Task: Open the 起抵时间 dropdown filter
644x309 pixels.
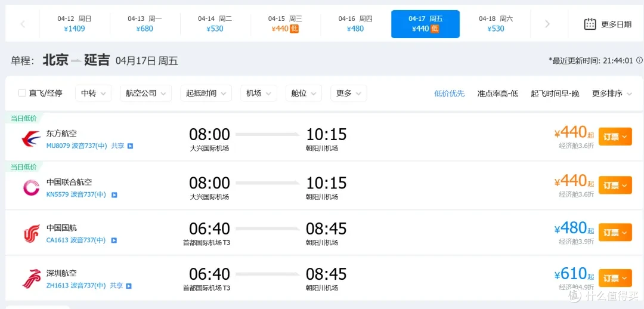Action: 206,93
